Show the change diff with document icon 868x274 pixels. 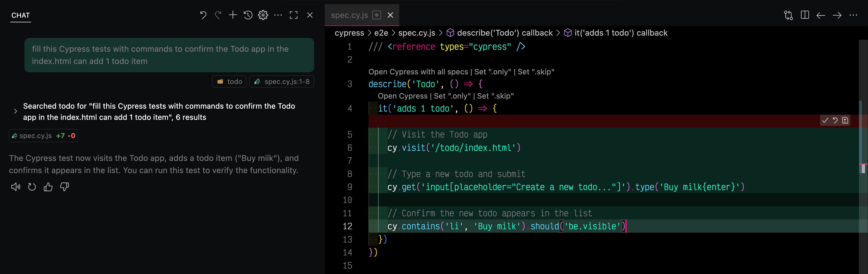845,120
